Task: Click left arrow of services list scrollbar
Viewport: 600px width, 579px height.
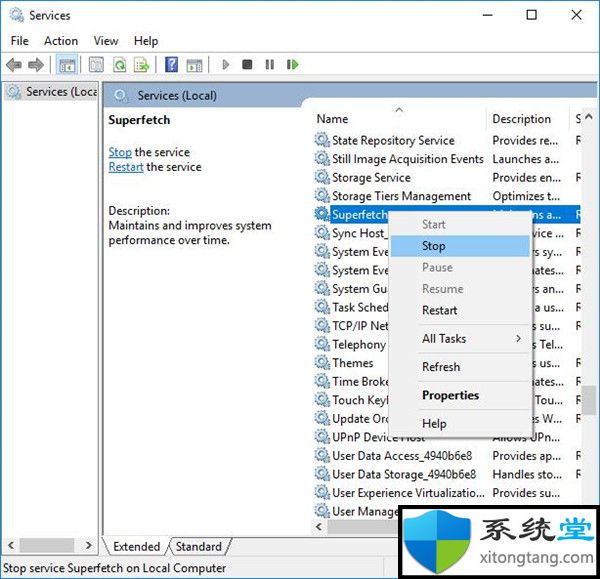Action: (319, 527)
